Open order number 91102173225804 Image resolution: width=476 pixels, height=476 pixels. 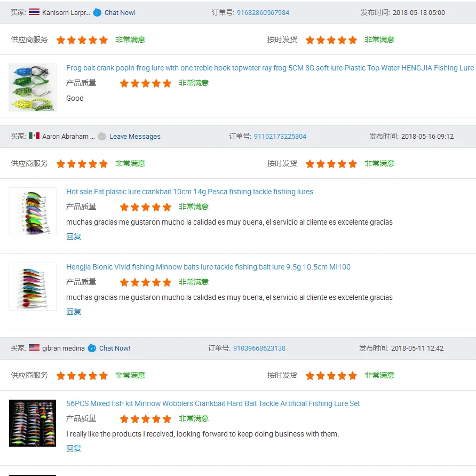[280, 136]
